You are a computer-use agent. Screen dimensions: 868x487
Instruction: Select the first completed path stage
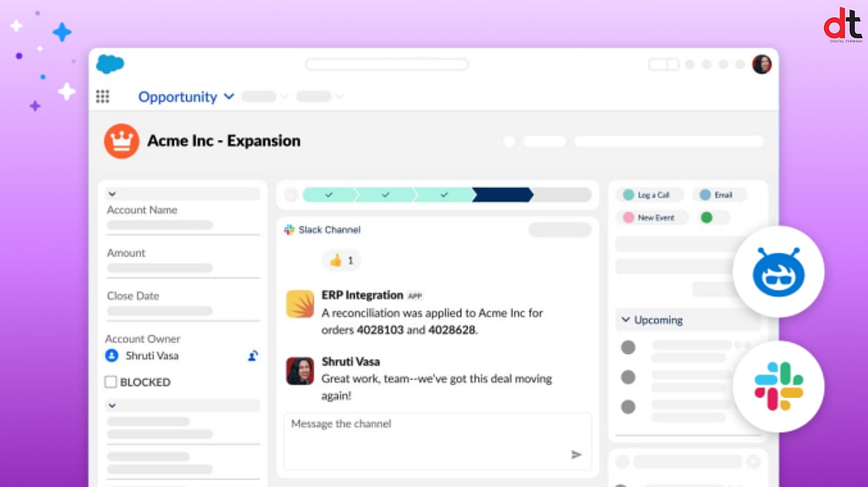329,195
